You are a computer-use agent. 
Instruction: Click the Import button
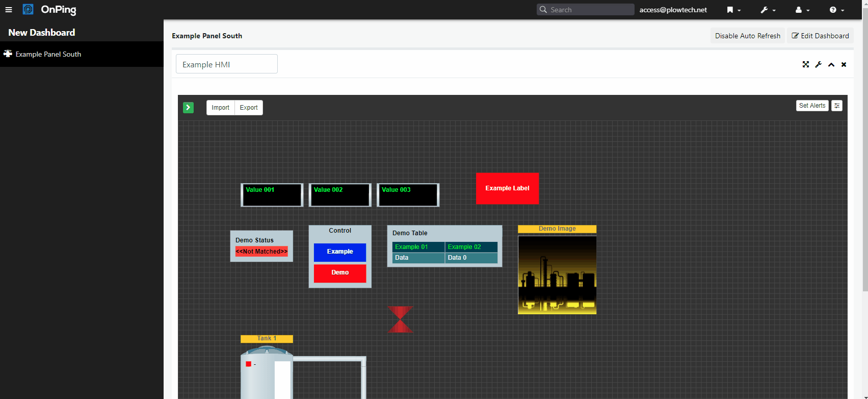220,108
